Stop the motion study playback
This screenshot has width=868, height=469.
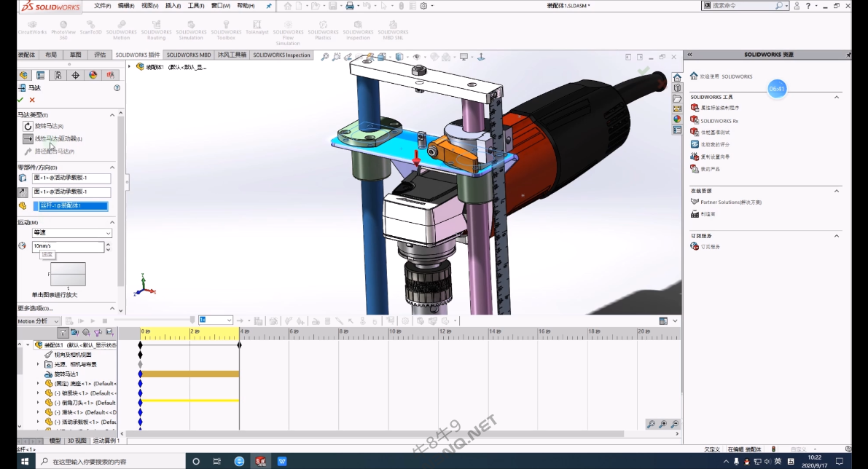click(x=105, y=320)
